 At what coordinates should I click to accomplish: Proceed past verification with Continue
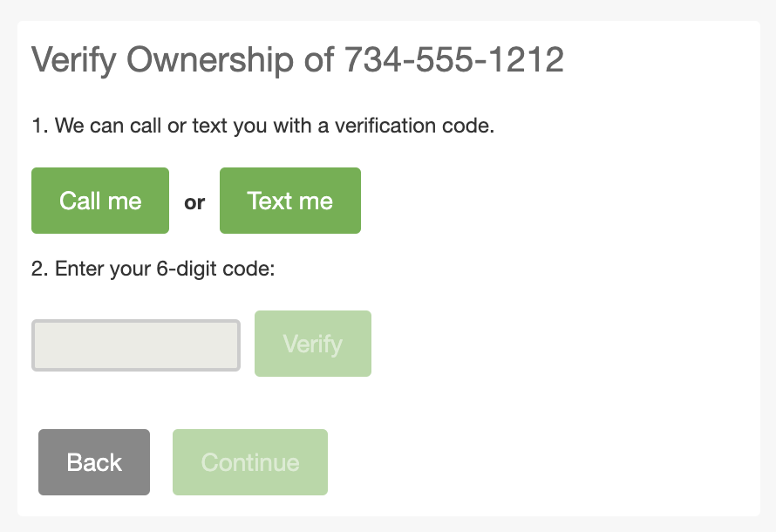pyautogui.click(x=249, y=462)
